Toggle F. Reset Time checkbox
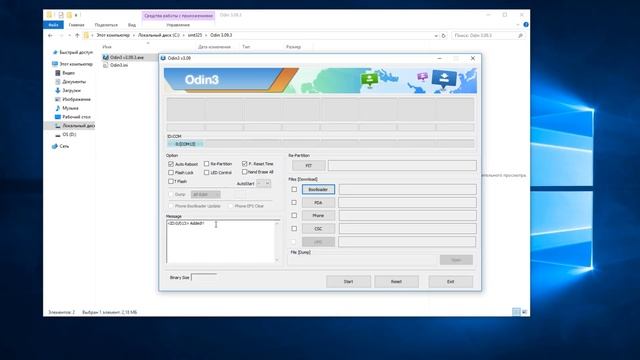The width and height of the screenshot is (640, 360). [x=244, y=164]
